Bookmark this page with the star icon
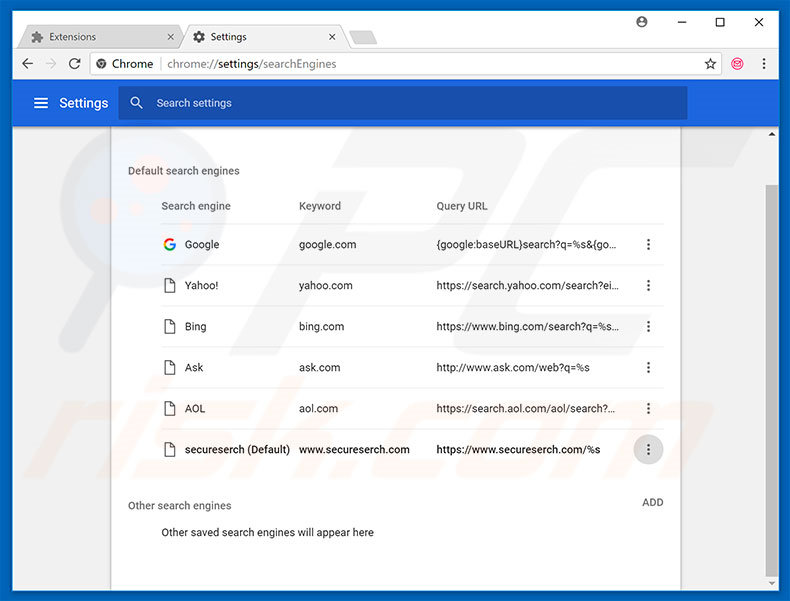Screen dimensions: 790x601 pos(710,63)
